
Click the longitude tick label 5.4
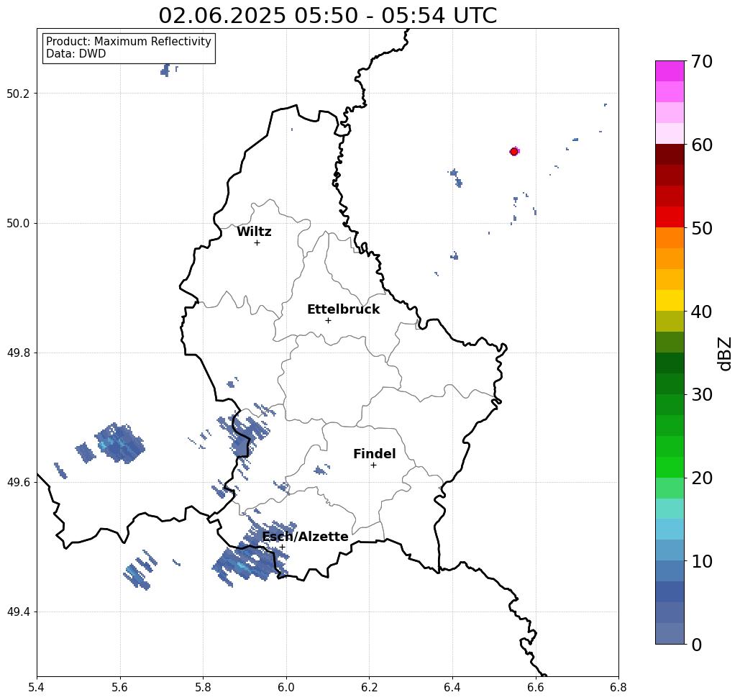point(37,688)
